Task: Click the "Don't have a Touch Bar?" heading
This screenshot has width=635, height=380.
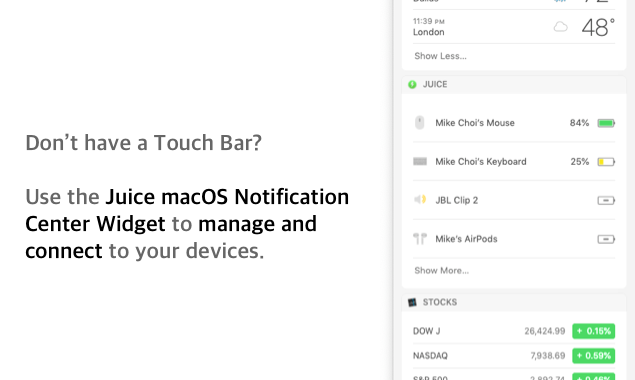Action: [x=144, y=143]
